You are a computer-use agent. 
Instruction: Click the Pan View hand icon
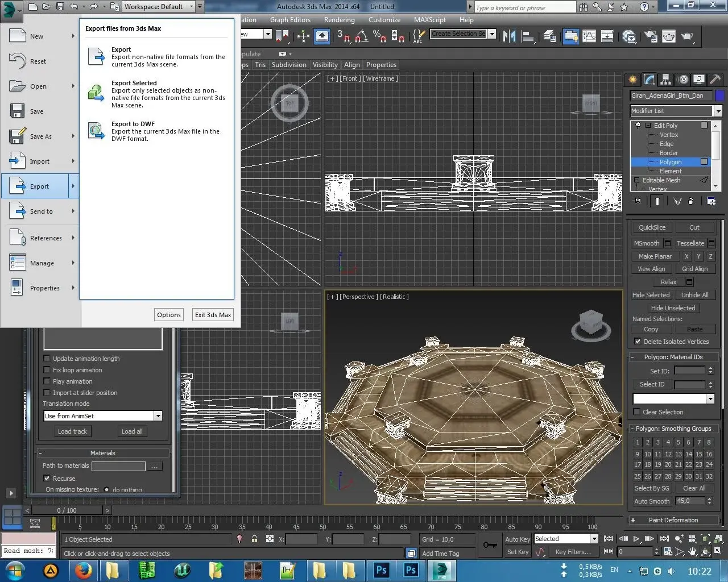[693, 552]
